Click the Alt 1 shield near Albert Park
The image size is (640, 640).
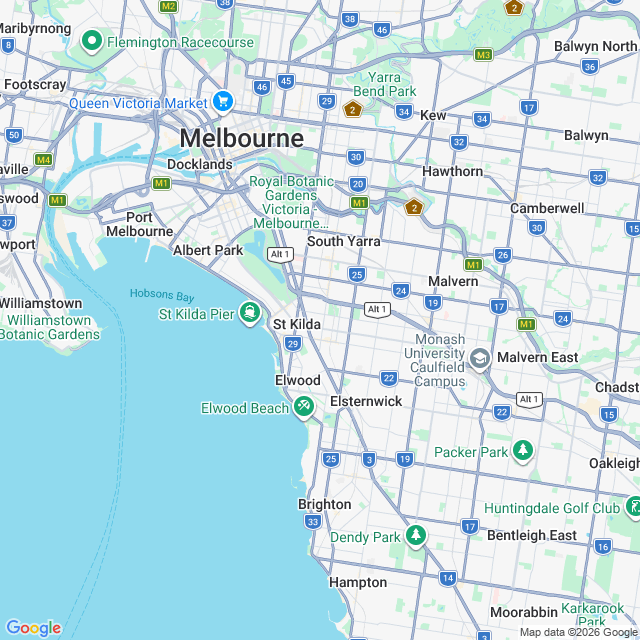point(280,255)
